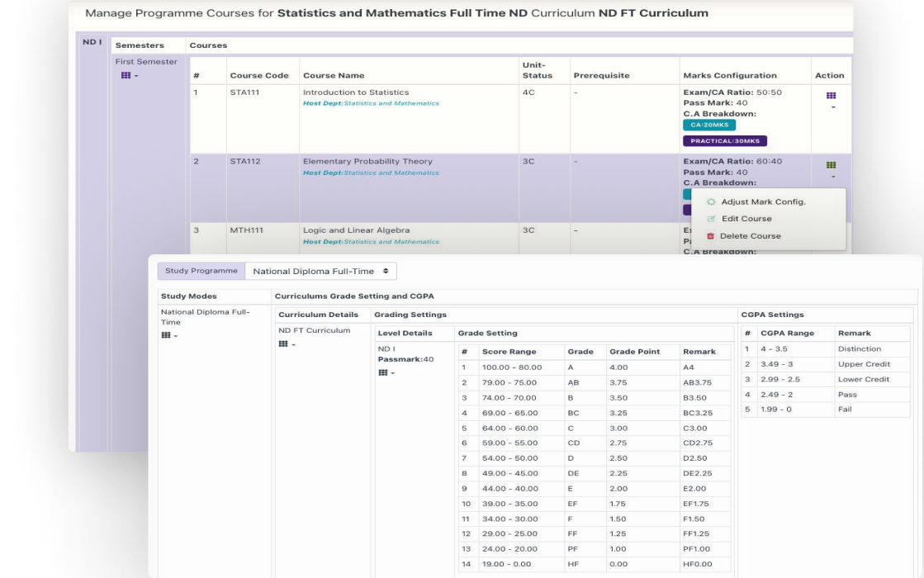Open First Semester grid menu icon
This screenshot has height=578, width=924.
click(126, 76)
